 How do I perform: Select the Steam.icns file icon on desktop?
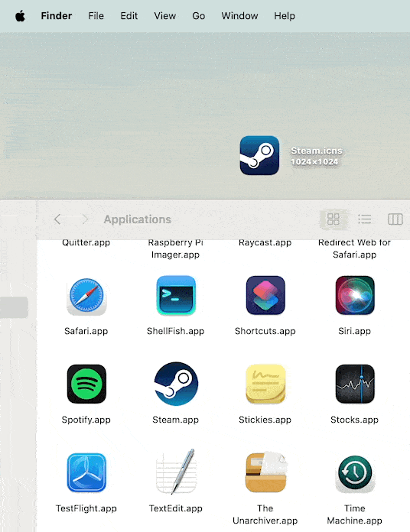pos(259,155)
